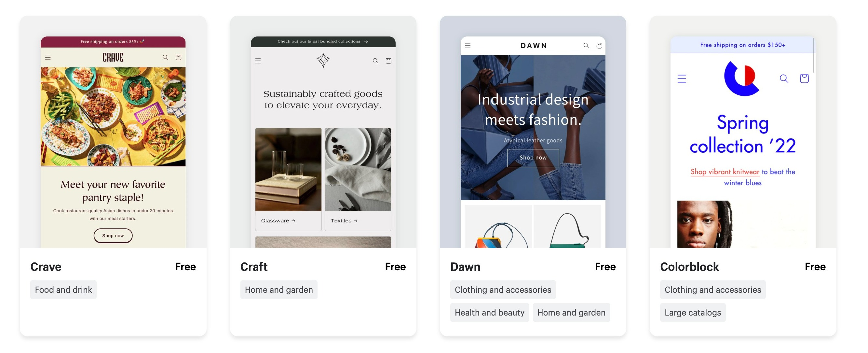Click cart icon in Colorblock preview
The image size is (868, 353).
(x=804, y=78)
